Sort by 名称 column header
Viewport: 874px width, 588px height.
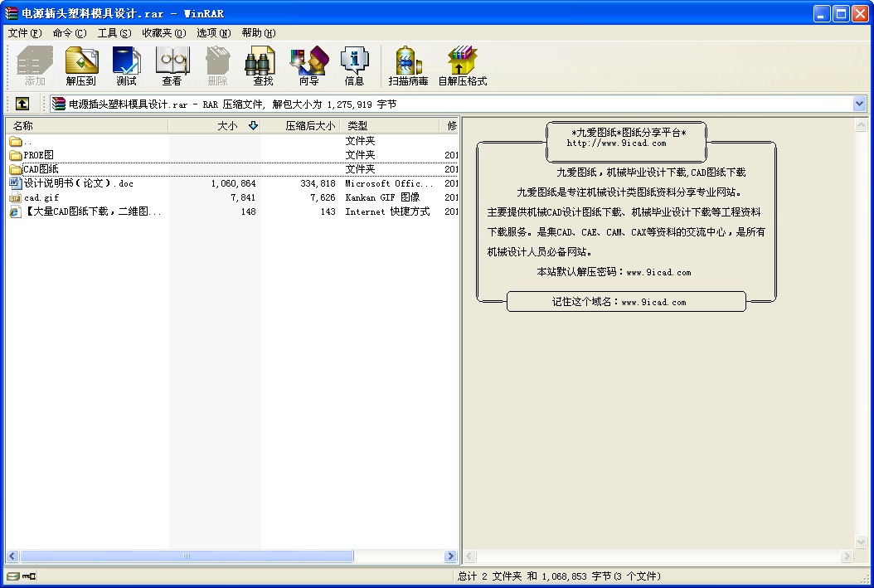(87, 125)
